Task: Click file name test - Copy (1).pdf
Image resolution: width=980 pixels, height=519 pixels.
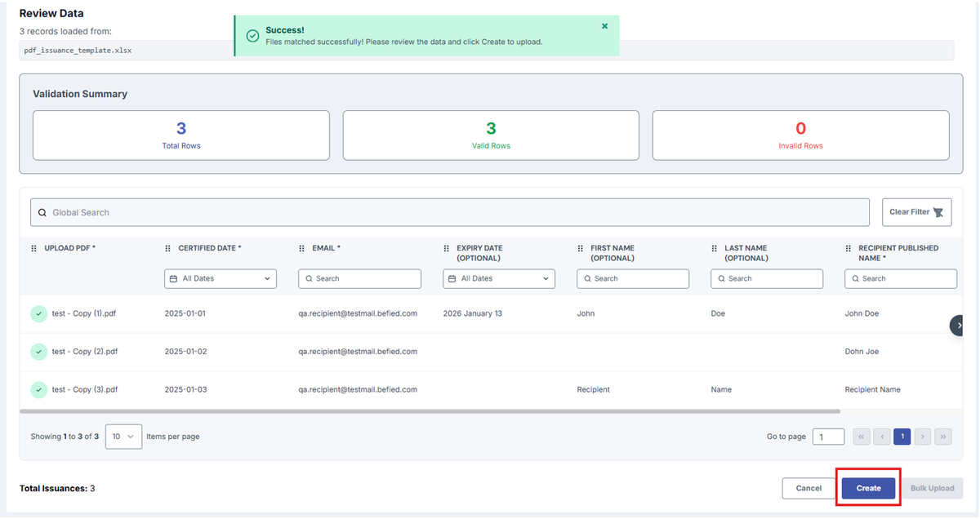Action: 84,313
